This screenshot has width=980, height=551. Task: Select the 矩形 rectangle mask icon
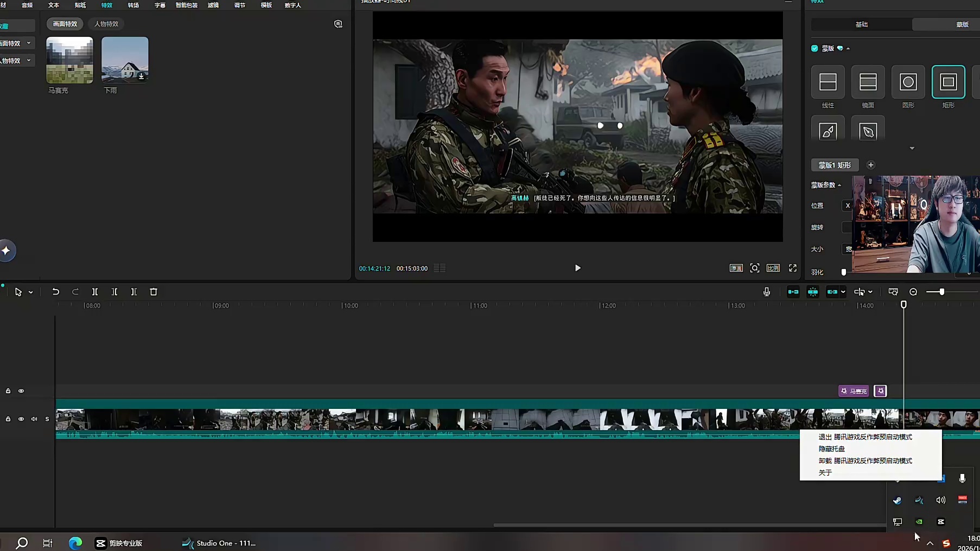948,82
